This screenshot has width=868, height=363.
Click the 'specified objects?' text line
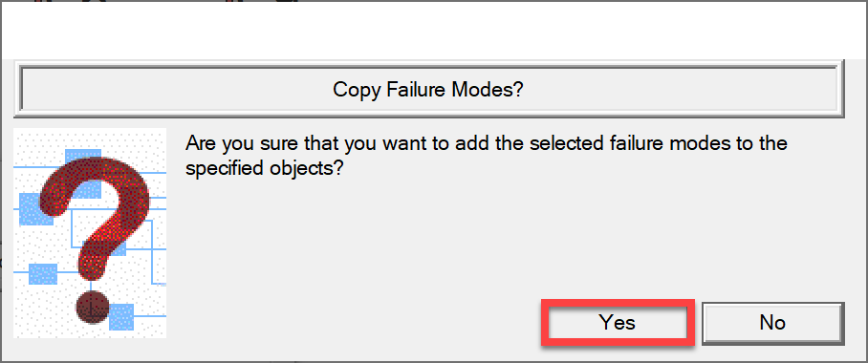pyautogui.click(x=267, y=167)
